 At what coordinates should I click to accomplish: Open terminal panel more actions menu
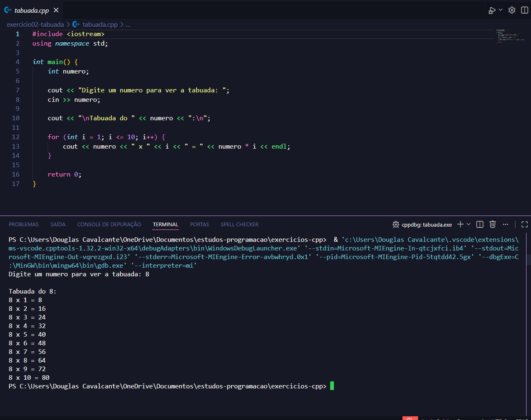506,224
